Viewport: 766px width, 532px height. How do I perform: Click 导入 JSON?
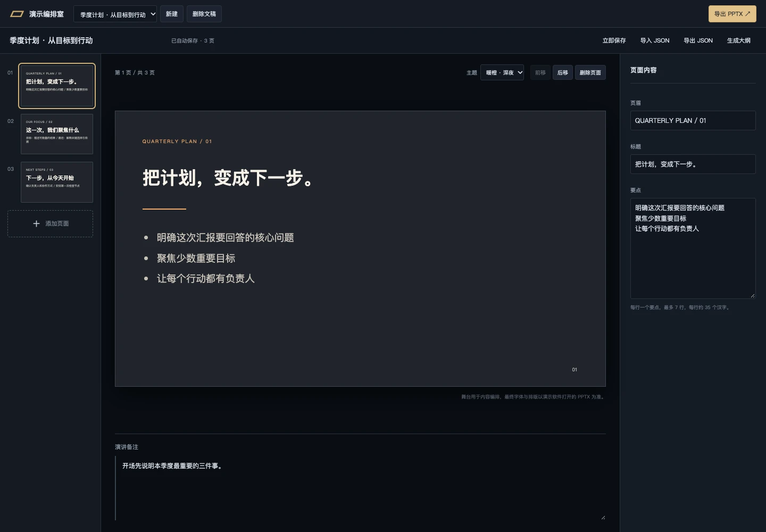point(655,40)
